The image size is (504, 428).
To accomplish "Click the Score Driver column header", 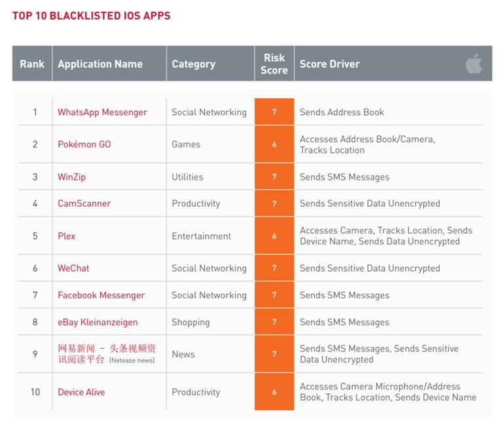I will pos(329,64).
